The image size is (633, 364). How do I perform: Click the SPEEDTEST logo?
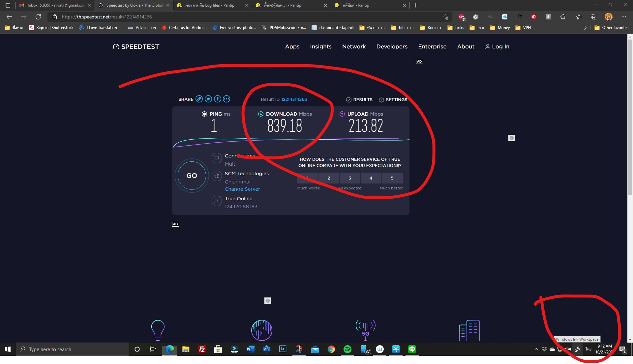click(x=136, y=46)
